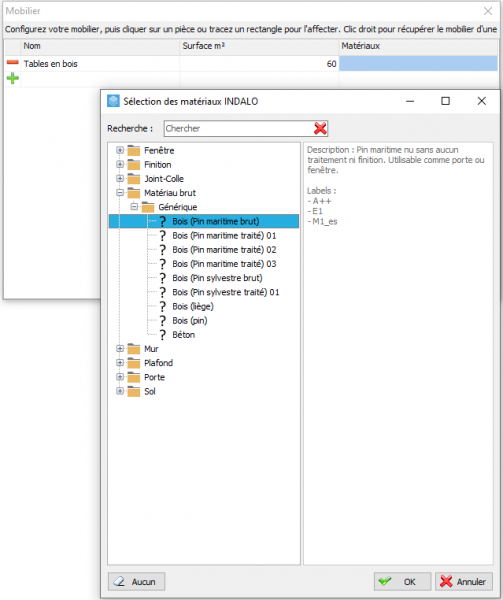Collapse the Matériau brut folder

(120, 193)
